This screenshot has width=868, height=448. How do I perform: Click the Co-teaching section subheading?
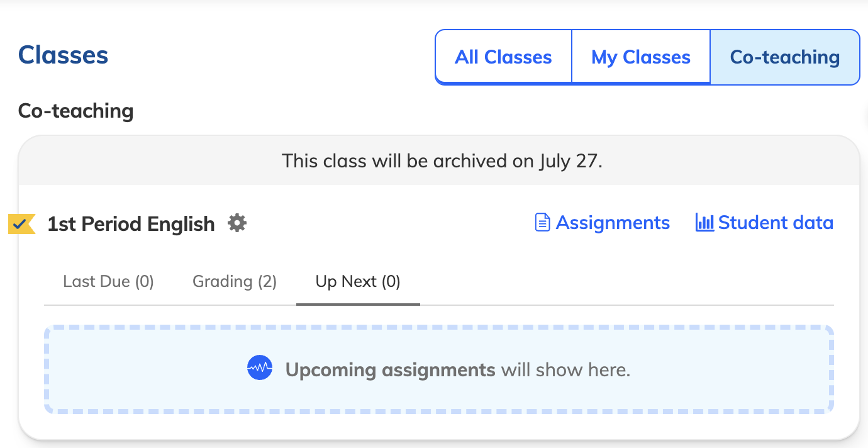click(x=75, y=111)
